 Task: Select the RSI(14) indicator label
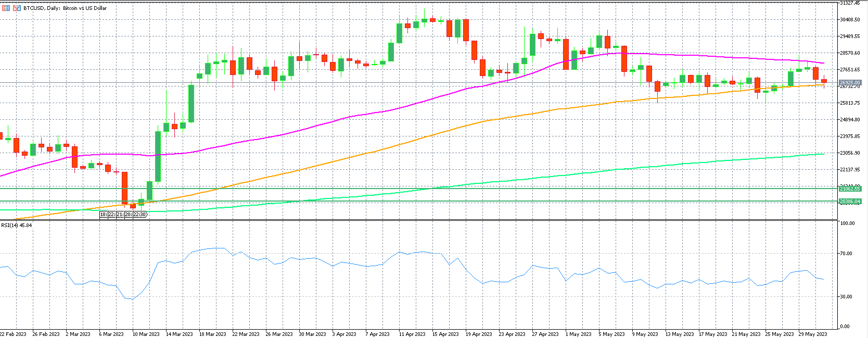coord(16,225)
